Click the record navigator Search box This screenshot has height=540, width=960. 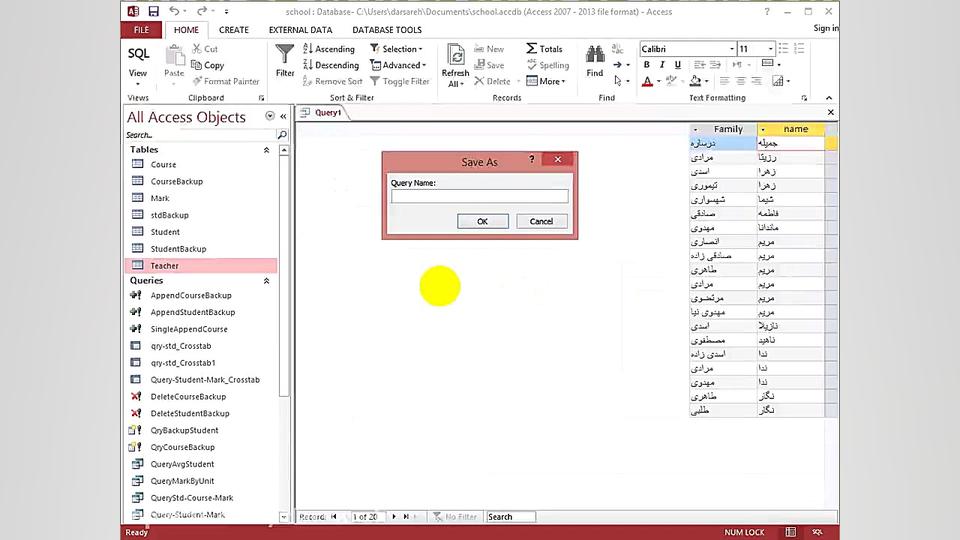[x=511, y=517]
